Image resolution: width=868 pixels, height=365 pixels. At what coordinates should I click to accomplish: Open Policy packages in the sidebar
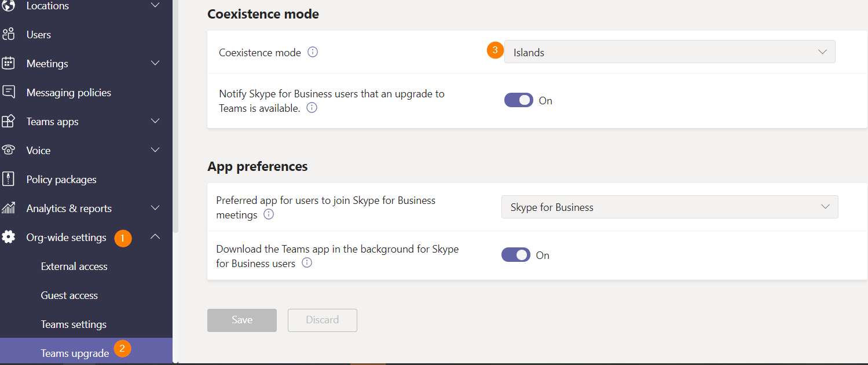click(86, 180)
